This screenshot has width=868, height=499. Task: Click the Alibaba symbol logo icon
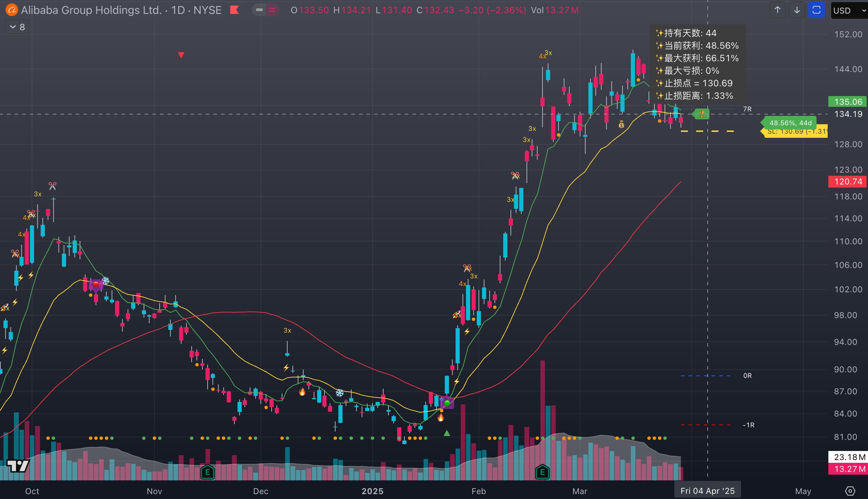11,10
